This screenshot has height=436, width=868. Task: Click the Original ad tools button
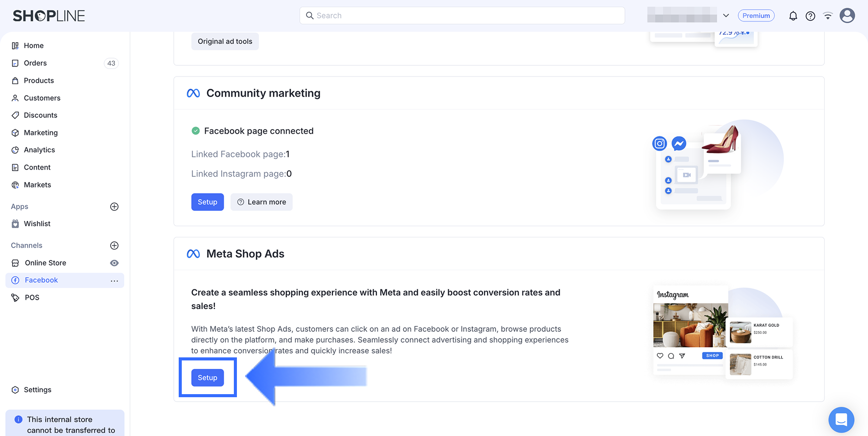tap(225, 41)
